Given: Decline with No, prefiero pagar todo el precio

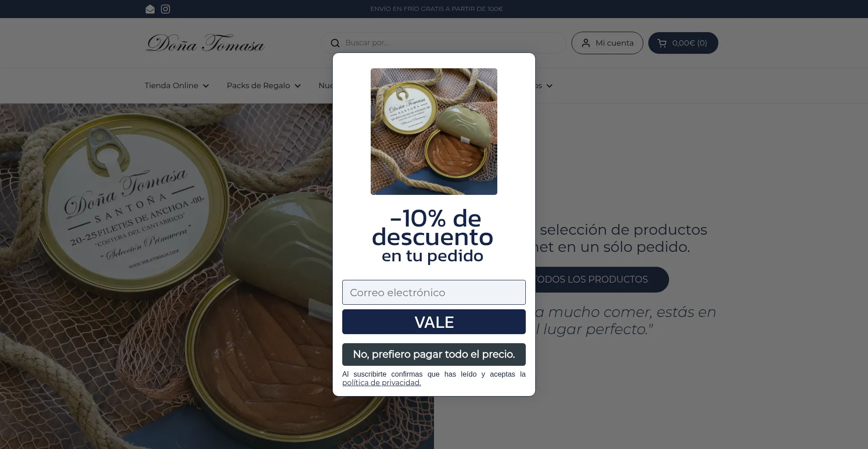Looking at the screenshot, I should point(434,354).
